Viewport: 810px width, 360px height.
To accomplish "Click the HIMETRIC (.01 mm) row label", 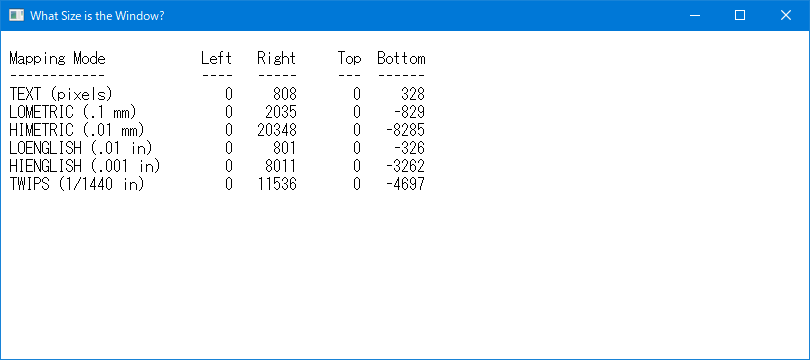I will pyautogui.click(x=76, y=130).
